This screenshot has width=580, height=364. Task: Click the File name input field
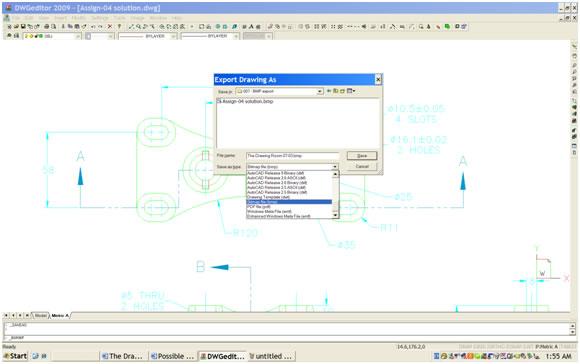292,156
